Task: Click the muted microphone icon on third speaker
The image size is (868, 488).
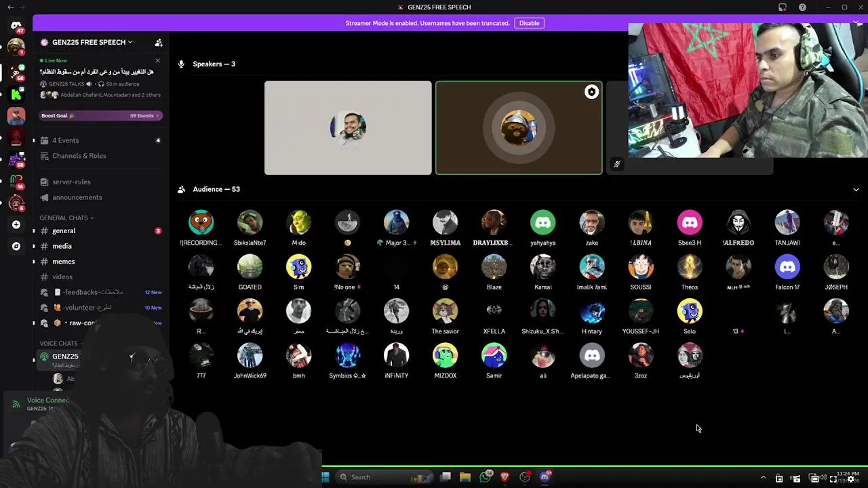Action: (616, 164)
